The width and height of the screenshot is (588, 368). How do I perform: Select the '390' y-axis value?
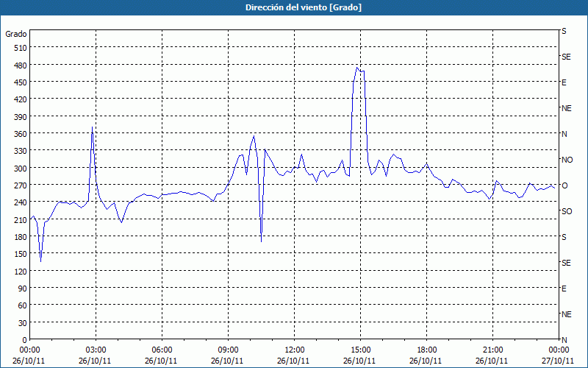coord(21,117)
